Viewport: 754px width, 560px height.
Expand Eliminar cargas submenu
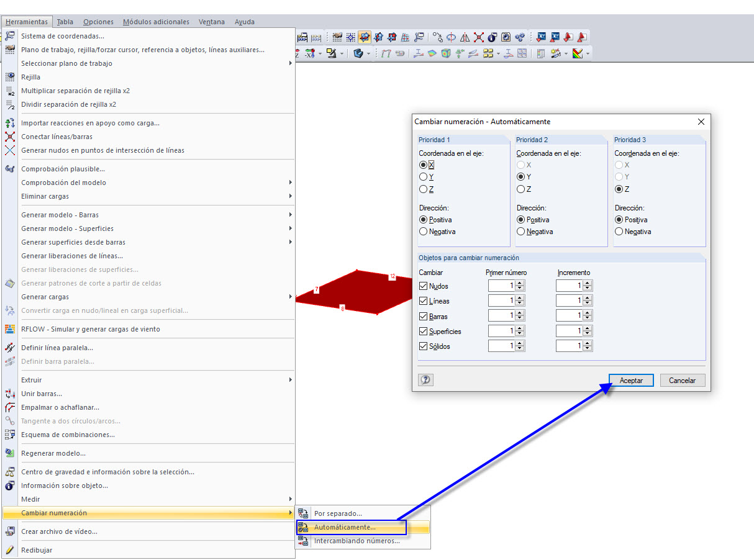(x=149, y=196)
